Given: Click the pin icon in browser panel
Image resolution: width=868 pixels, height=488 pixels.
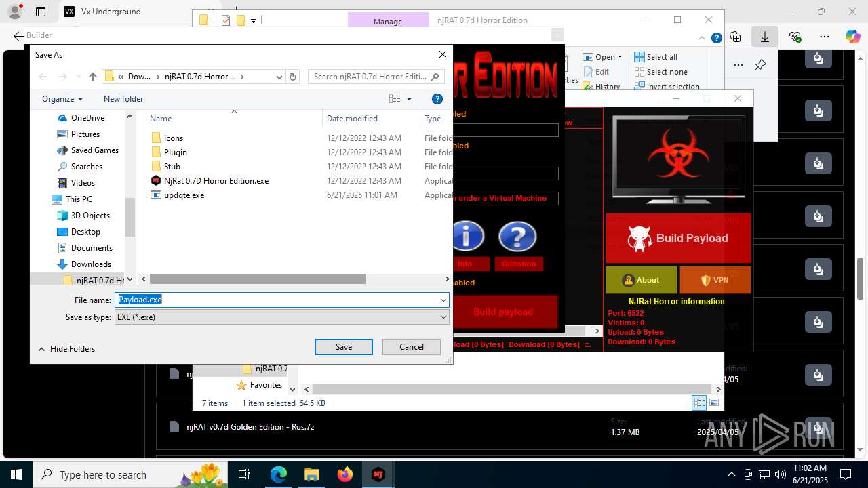Looking at the screenshot, I should (x=760, y=65).
